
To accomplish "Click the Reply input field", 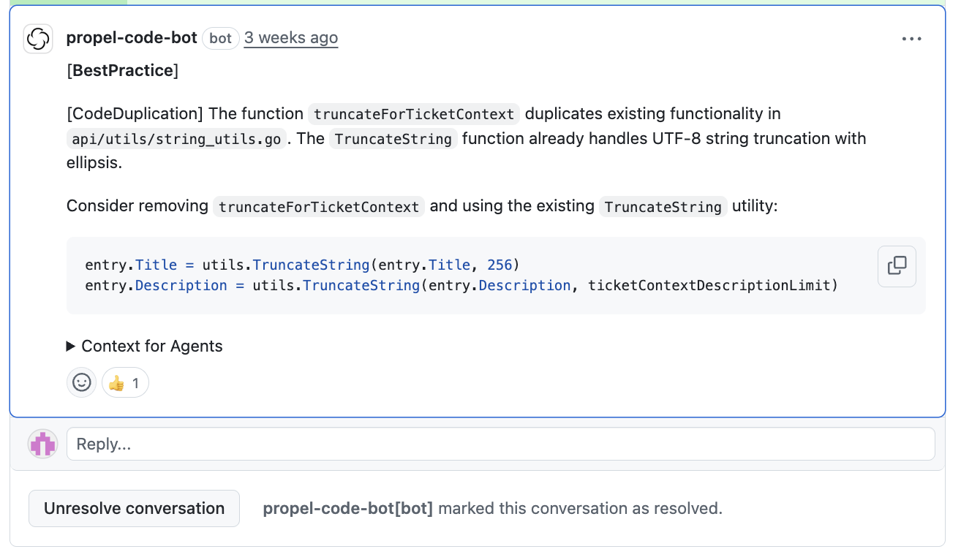I will click(x=293, y=443).
